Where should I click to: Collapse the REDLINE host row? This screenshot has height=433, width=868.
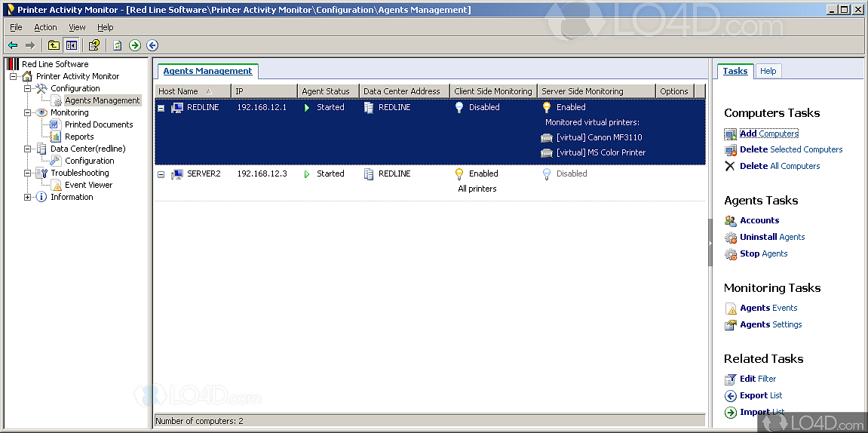161,108
